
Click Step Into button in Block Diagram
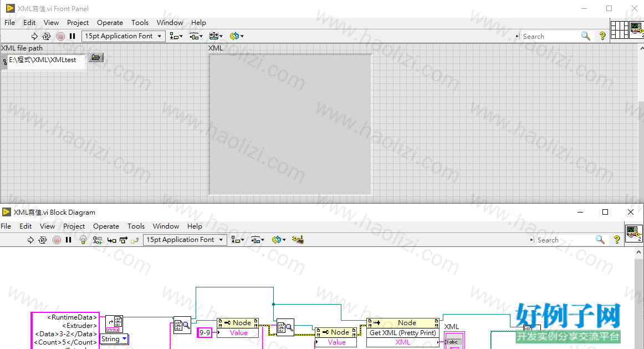click(111, 240)
